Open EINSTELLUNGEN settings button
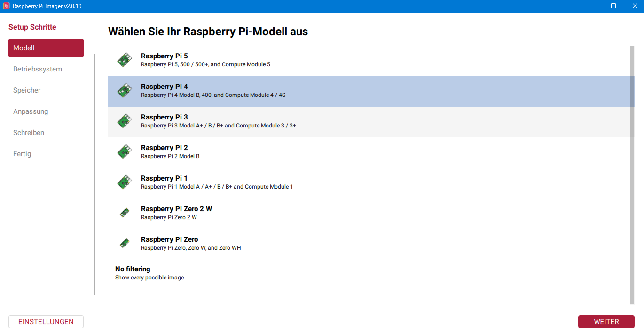 [46, 322]
